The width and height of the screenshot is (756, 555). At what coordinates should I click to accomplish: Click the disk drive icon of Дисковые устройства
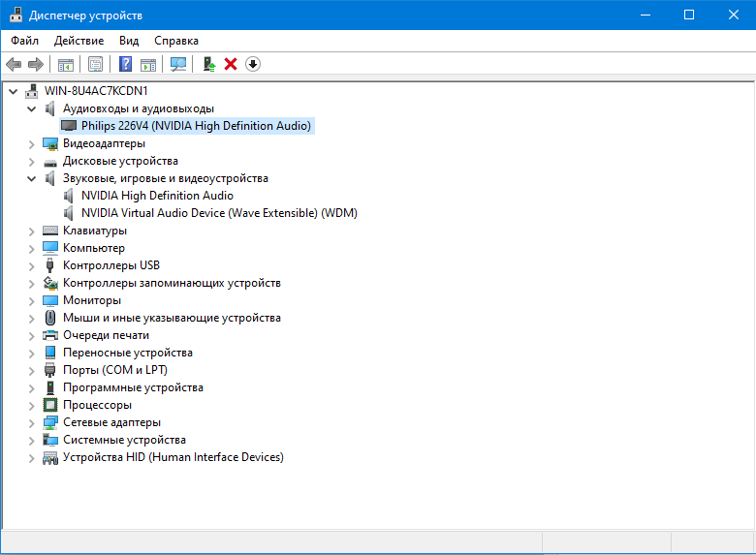tap(50, 163)
